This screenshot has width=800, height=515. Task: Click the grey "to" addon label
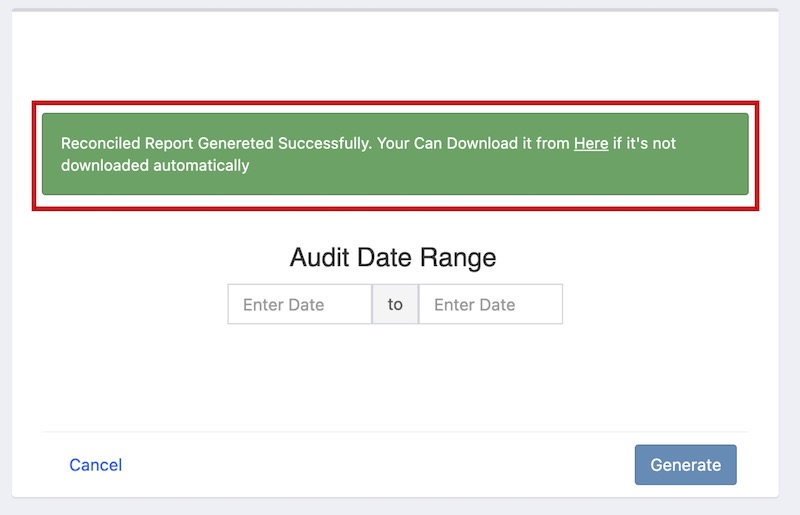(395, 305)
